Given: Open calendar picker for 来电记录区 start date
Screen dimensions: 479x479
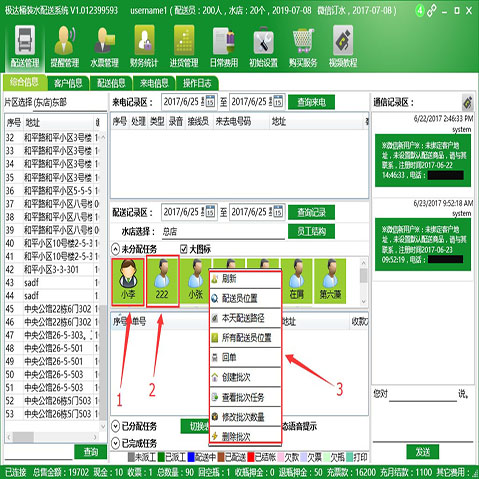Looking at the screenshot, I should click(210, 101).
